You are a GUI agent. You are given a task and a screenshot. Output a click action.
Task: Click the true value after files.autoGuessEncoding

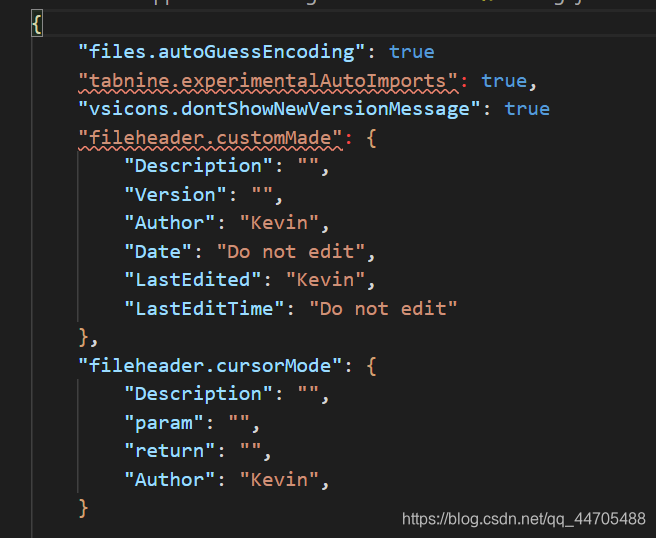pyautogui.click(x=412, y=52)
